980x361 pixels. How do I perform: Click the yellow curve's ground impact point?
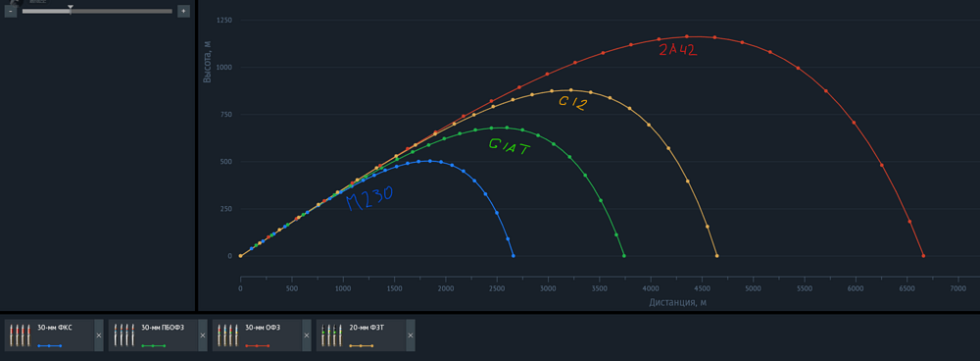717,256
